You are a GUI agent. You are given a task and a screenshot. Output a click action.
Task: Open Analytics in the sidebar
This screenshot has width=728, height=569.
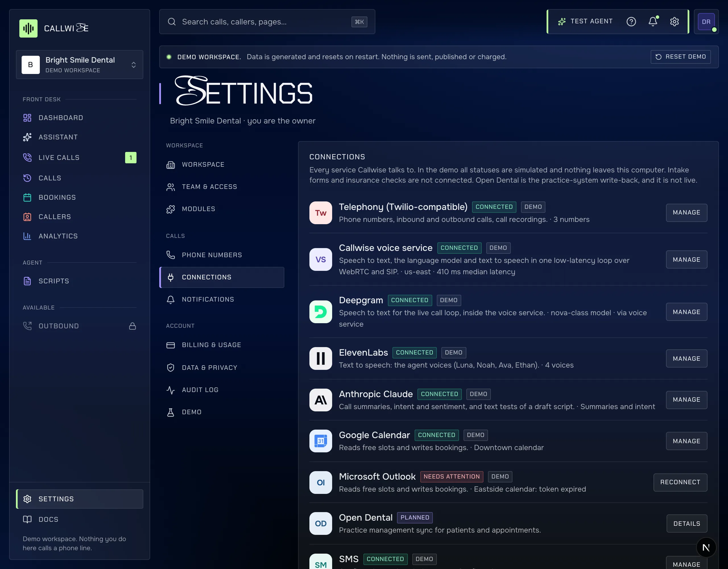80,236
